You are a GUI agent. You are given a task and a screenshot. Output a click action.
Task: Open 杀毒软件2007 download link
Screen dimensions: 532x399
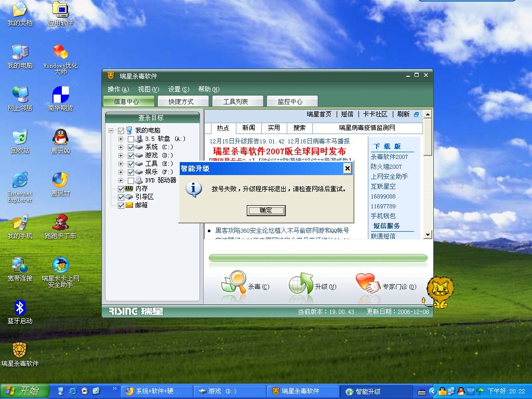(389, 157)
